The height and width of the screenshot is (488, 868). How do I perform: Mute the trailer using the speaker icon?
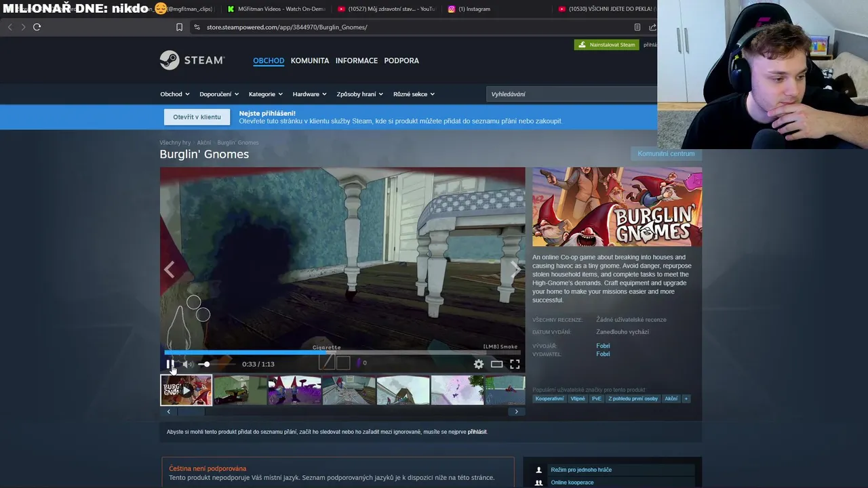[x=187, y=364]
